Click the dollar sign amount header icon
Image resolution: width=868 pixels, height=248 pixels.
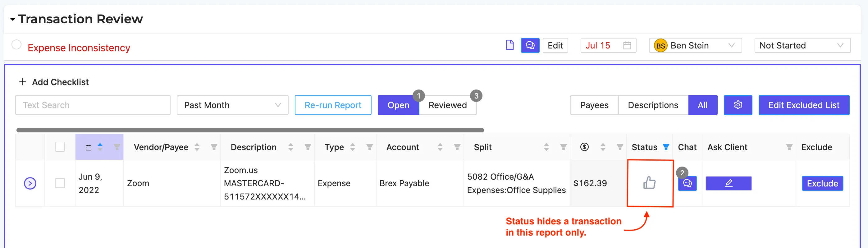pos(585,147)
